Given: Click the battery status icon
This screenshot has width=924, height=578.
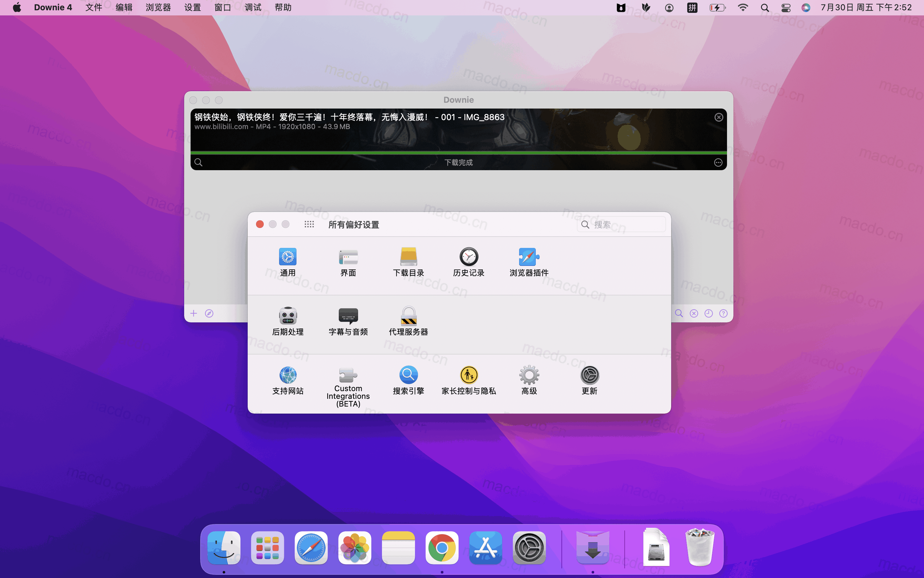Looking at the screenshot, I should [717, 8].
